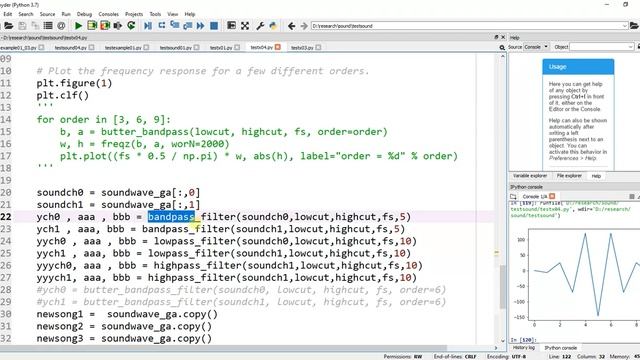
Task: Click the Save file toolbar icon
Action: coord(22,26)
